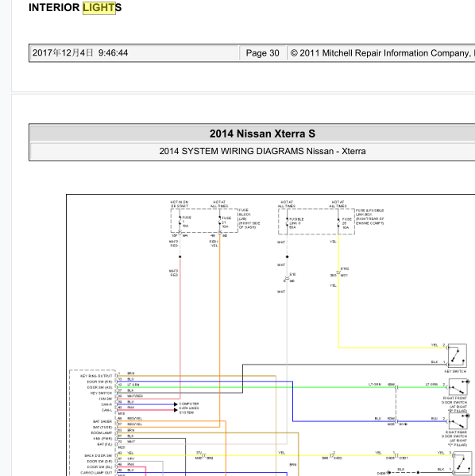Image resolution: width=475 pixels, height=476 pixels.
Task: Click the "COMPUTER DATA LINES SYSTEM" label
Action: click(x=189, y=408)
